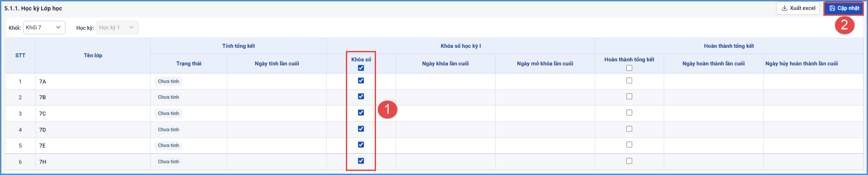
Task: Toggle the Khóa sổ header select-all checkbox
Action: click(x=361, y=68)
